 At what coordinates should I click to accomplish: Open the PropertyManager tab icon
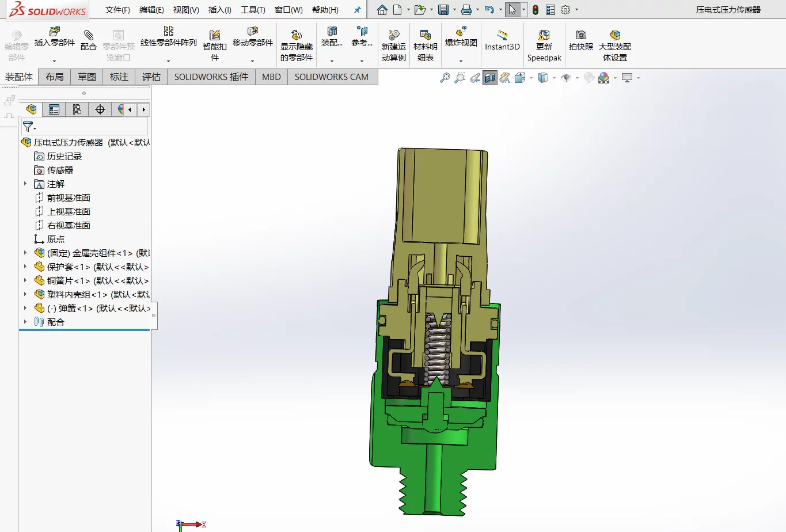point(54,109)
